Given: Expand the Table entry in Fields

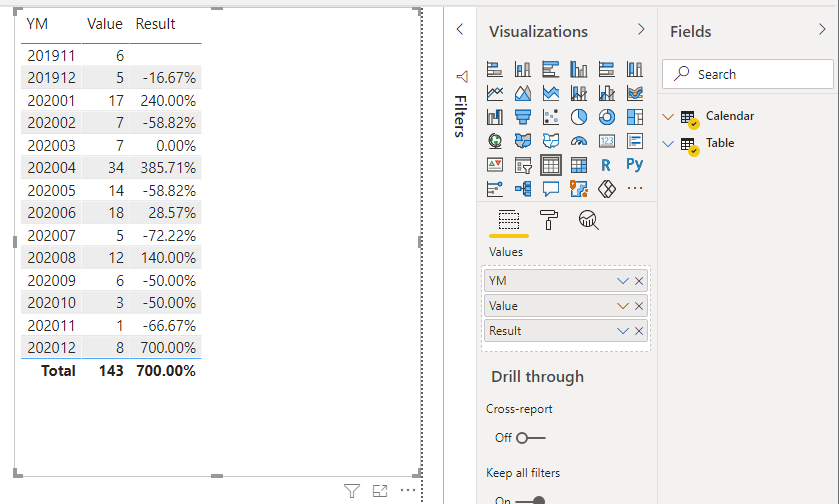Looking at the screenshot, I should click(668, 143).
